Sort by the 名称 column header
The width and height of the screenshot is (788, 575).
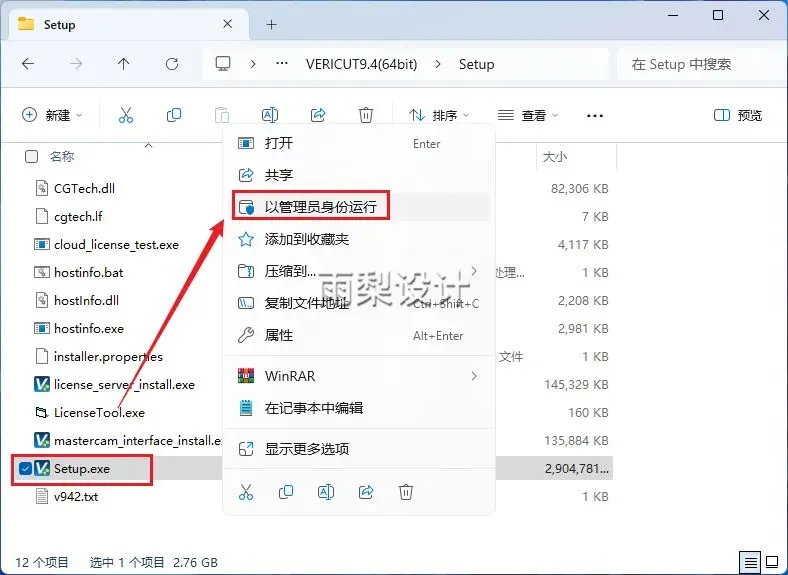(62, 157)
